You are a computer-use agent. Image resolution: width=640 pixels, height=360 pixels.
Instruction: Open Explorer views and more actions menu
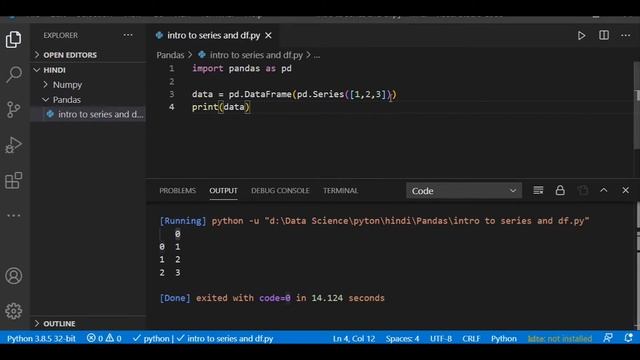click(128, 36)
